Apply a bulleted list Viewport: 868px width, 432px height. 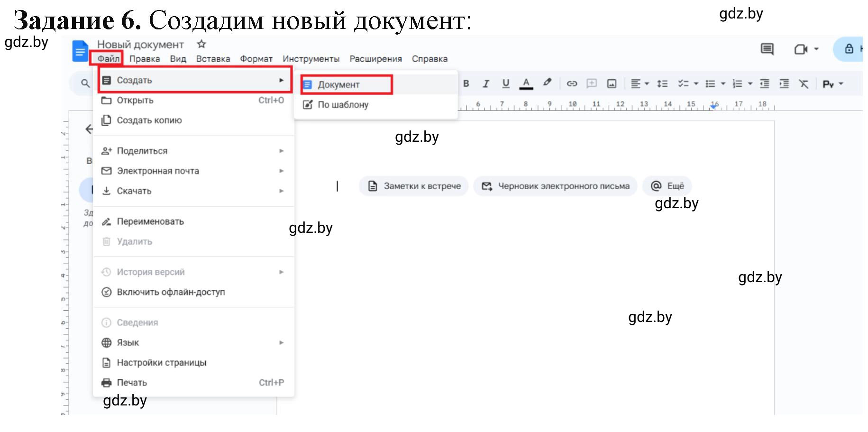(710, 84)
